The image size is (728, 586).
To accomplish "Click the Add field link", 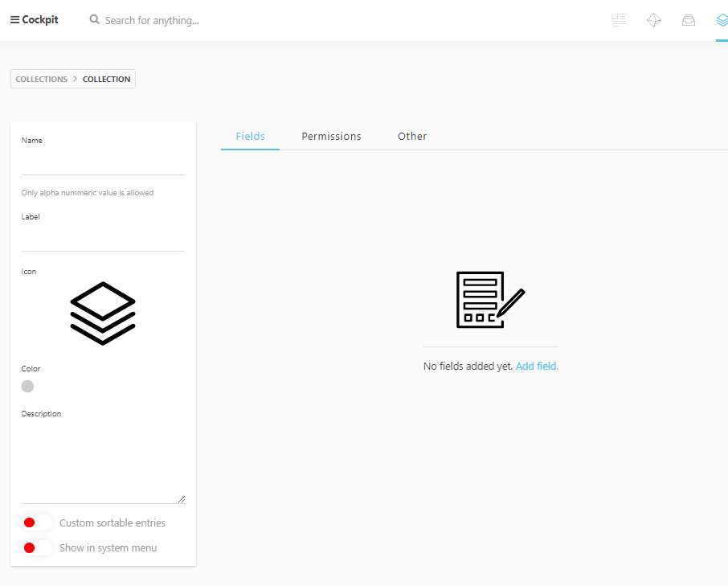I will [x=537, y=366].
